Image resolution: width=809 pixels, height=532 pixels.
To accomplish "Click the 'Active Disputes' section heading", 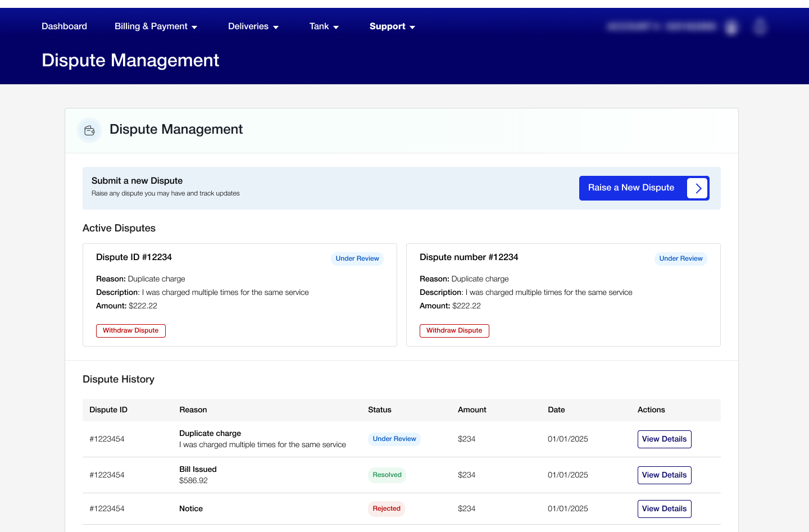I will point(119,228).
